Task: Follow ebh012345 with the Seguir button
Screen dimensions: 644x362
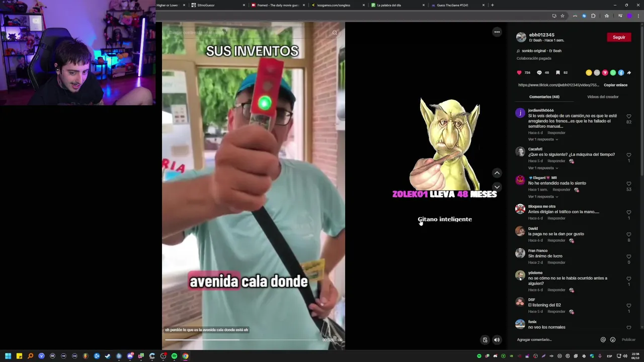Action: [619, 37]
